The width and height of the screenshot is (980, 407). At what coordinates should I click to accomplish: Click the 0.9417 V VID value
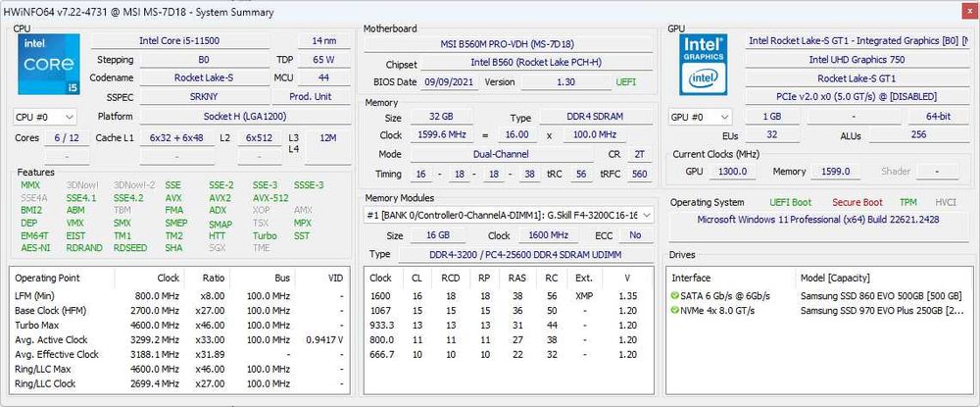[x=325, y=340]
